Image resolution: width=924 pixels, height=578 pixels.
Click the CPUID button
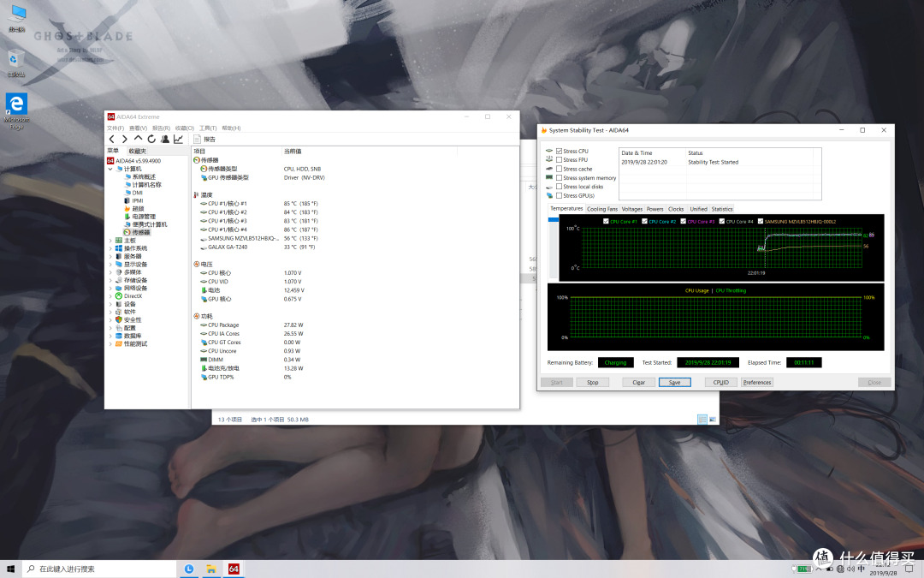[721, 382]
